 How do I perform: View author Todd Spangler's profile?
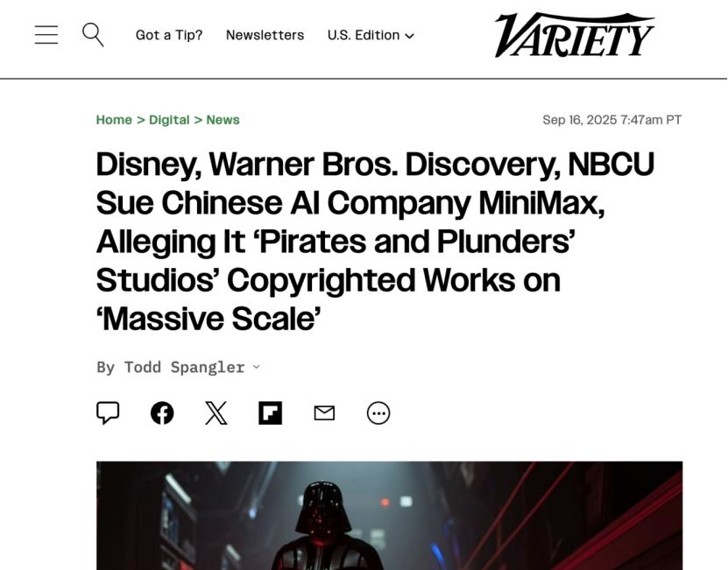pyautogui.click(x=184, y=367)
